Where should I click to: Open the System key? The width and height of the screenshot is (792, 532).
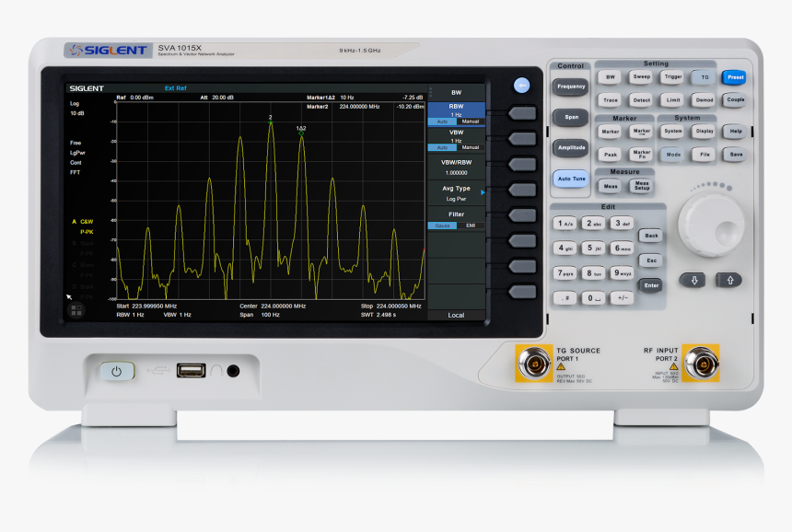click(673, 132)
